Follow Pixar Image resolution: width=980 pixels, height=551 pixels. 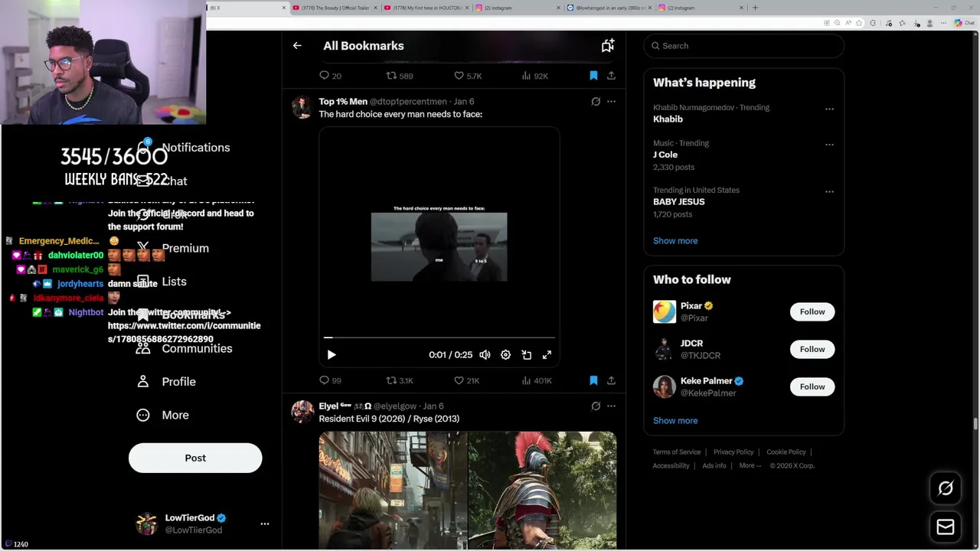pyautogui.click(x=812, y=311)
